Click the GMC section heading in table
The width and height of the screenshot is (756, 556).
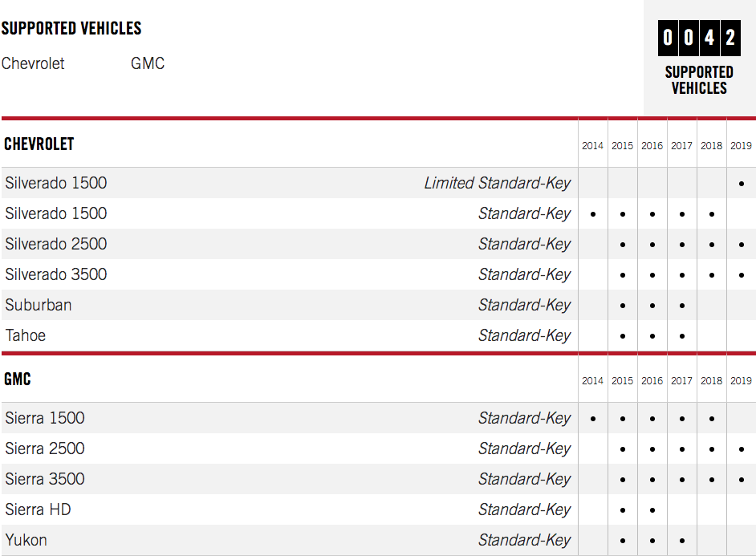[18, 379]
